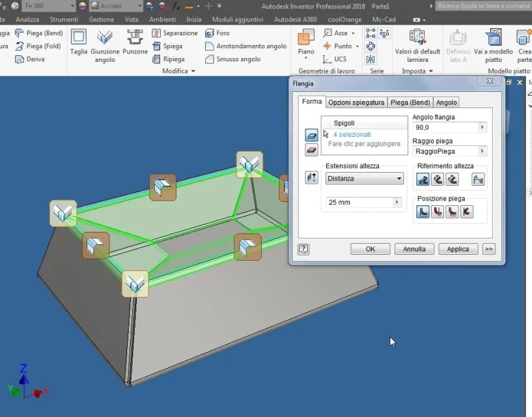Screen dimensions: 532x417
Task: Open the appearance color wheel icon
Action: pyautogui.click(x=83, y=6)
